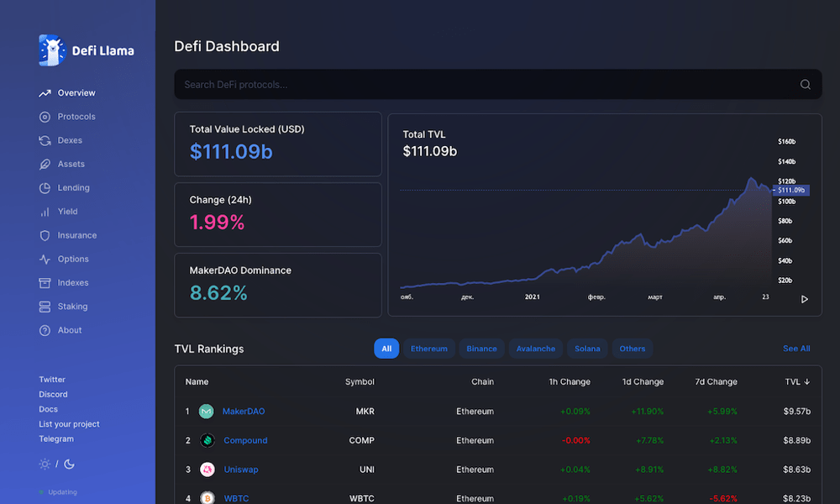Click the About question-mark icon
This screenshot has width=840, height=504.
45,330
